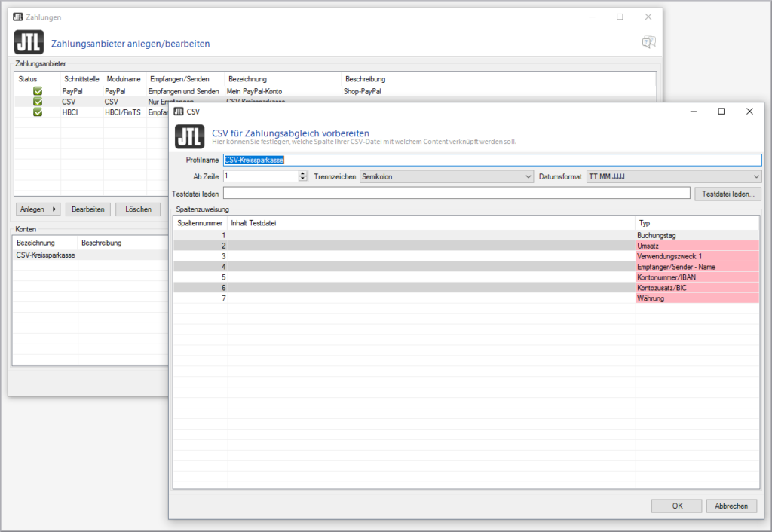Toggle the green status check for HBCI

point(38,112)
